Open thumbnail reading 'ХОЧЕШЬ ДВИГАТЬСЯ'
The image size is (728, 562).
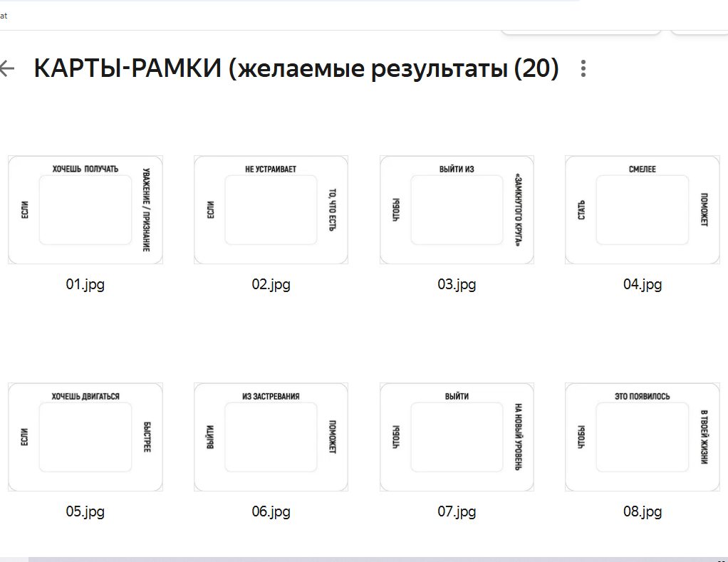(85, 437)
